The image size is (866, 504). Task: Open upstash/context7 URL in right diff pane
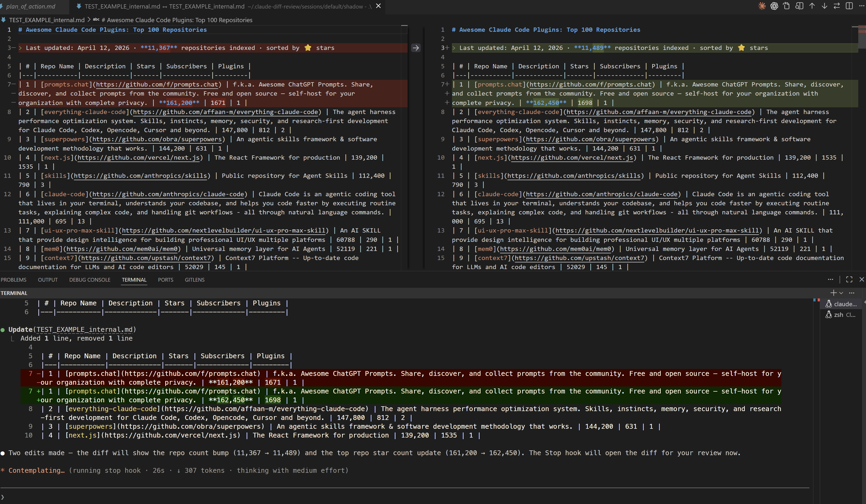[579, 258]
